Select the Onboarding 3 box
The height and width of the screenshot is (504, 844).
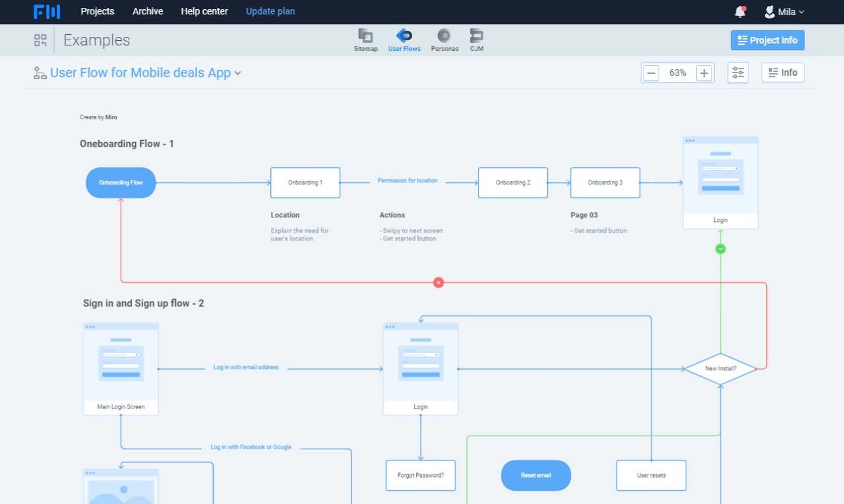[x=605, y=182]
